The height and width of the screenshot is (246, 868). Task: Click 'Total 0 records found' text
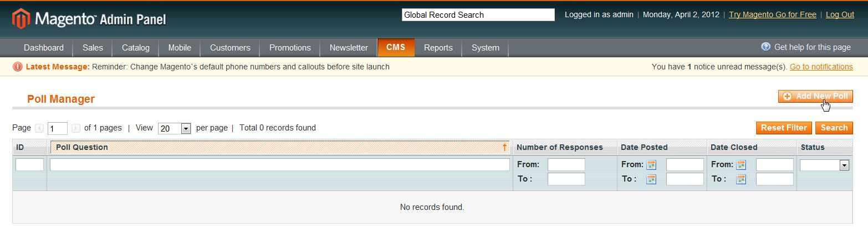coord(278,128)
